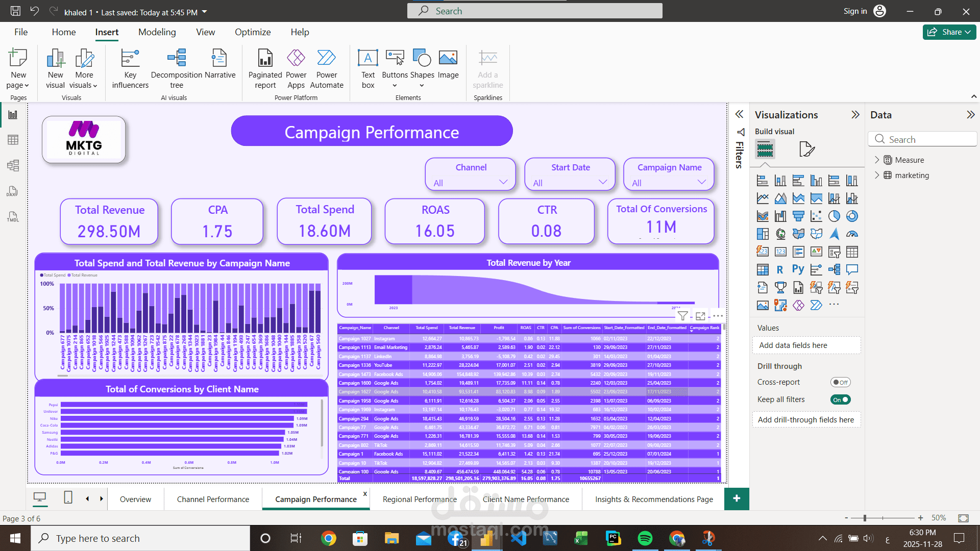Image resolution: width=980 pixels, height=551 pixels.
Task: Open the Start Date slicer dropdown
Action: tap(602, 182)
